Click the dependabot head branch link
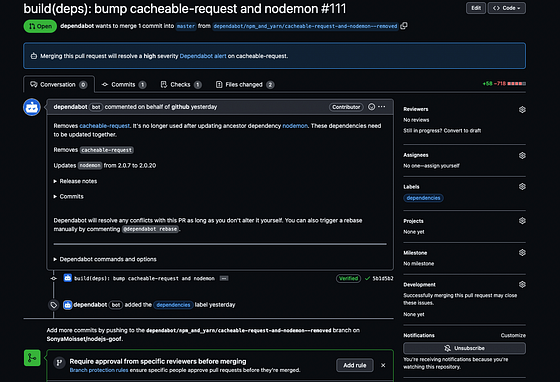The height and width of the screenshot is (382, 560). 305,26
